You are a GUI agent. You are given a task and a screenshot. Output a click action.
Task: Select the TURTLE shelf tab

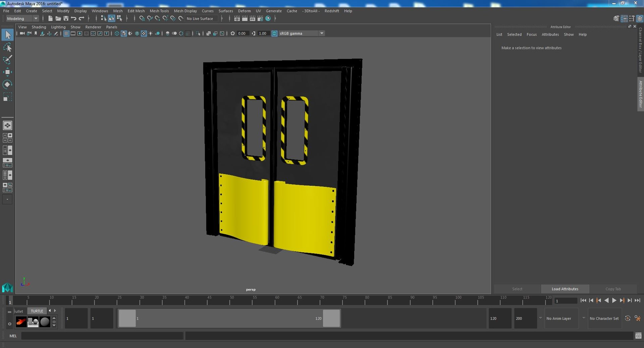(37, 311)
